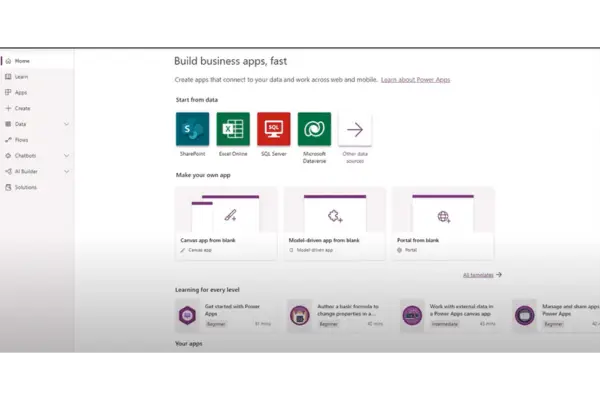Click Work with external data badge icon
This screenshot has height=400, width=600.
coord(412,315)
